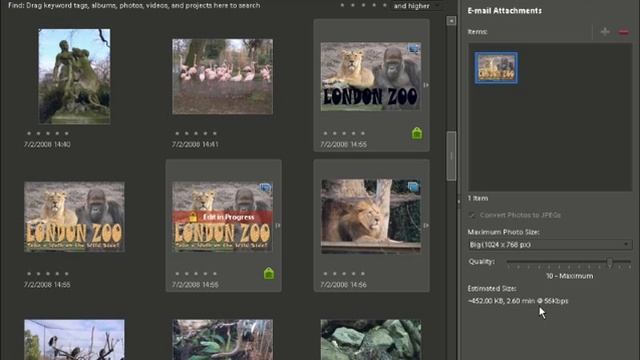This screenshot has width=640, height=360.
Task: Click the photo browser vertical scrollbar thumb
Action: [x=451, y=156]
